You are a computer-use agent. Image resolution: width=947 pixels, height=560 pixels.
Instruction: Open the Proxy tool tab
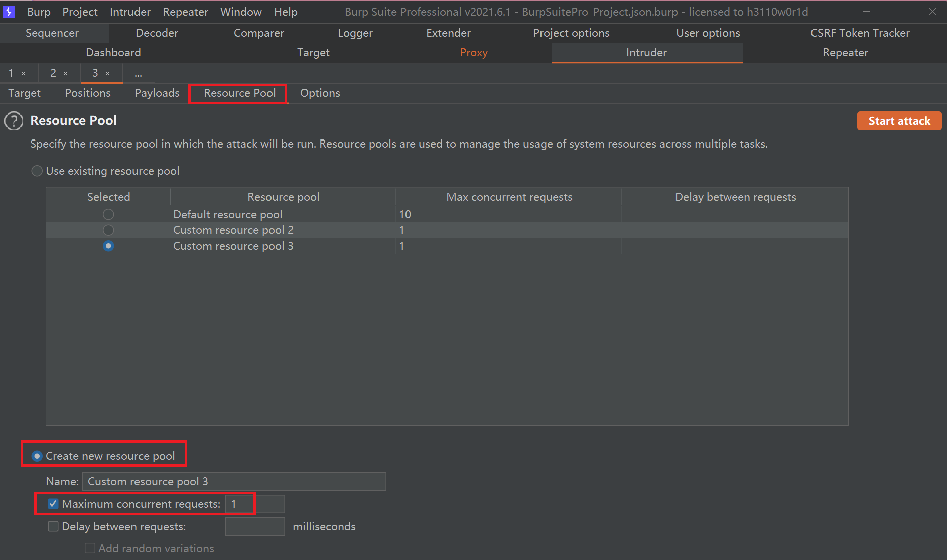click(473, 53)
